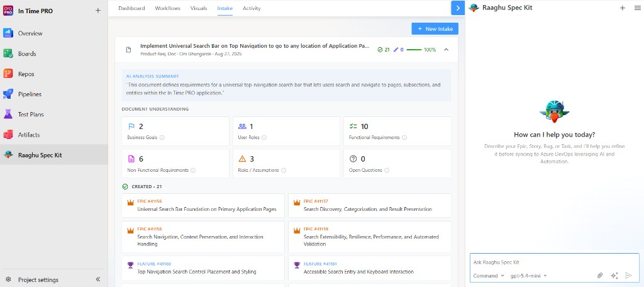
Task: Click the send message arrow icon
Action: [x=628, y=276]
